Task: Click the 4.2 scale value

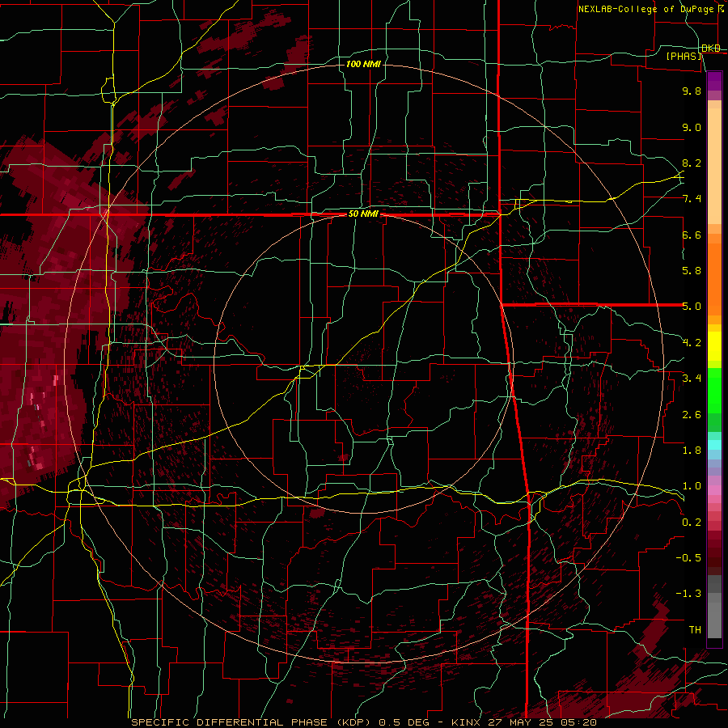Action: pyautogui.click(x=692, y=343)
